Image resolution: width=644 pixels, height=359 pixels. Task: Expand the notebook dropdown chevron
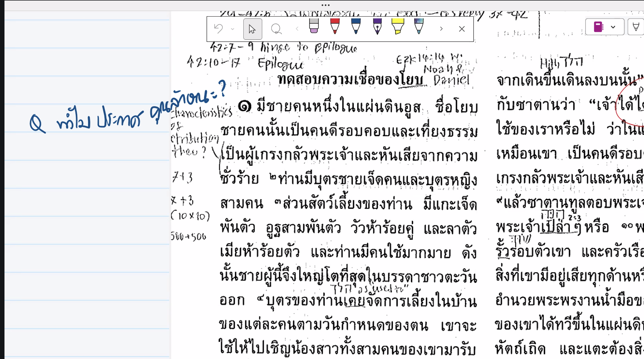[x=613, y=27]
